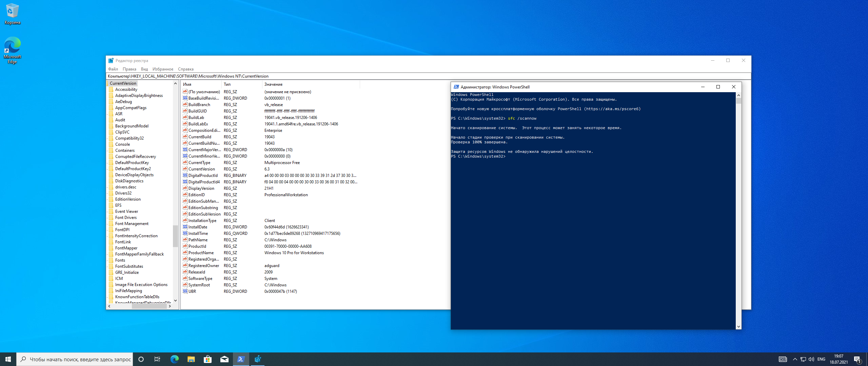Screen dimensions: 868x366
Task: Open Cortana circle icon on taskbar
Action: pos(141,359)
